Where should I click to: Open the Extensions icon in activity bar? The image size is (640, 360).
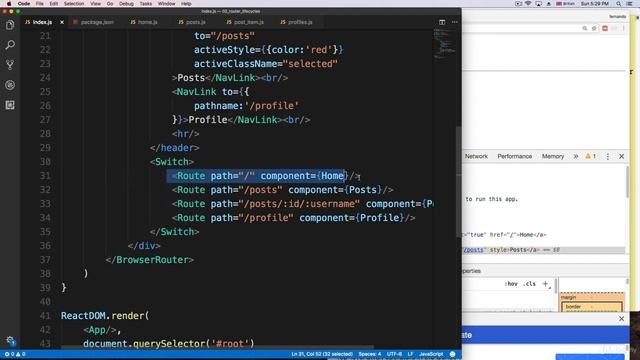pos(10,105)
